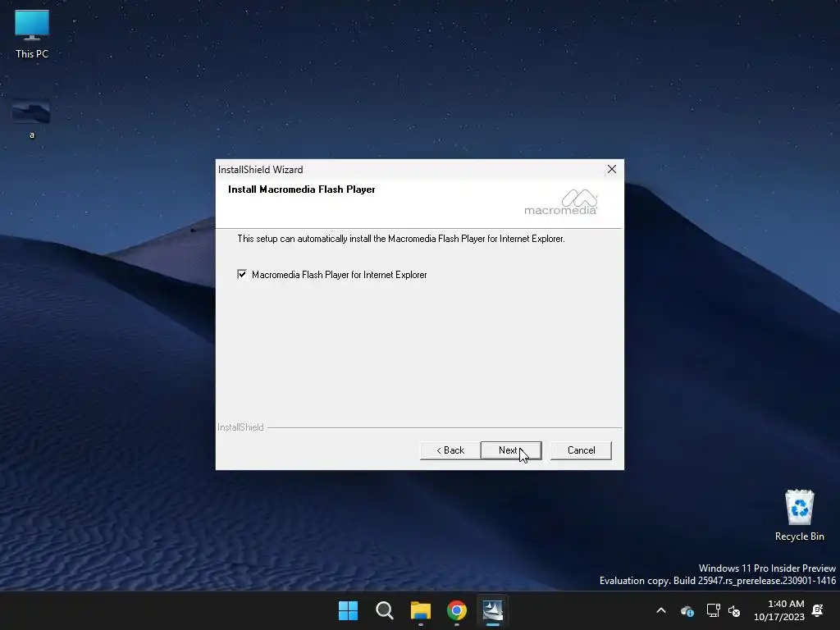Open the notification bell icon
The height and width of the screenshot is (630, 840).
coord(818,610)
